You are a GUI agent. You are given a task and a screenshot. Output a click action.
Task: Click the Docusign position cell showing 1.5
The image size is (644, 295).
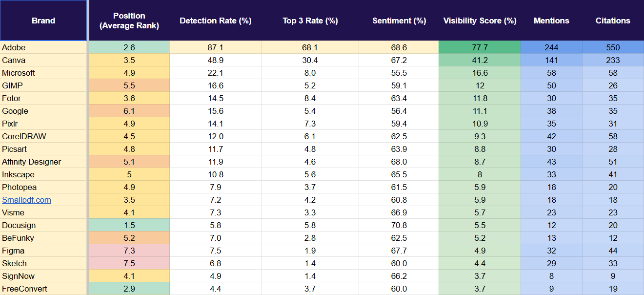pyautogui.click(x=129, y=225)
